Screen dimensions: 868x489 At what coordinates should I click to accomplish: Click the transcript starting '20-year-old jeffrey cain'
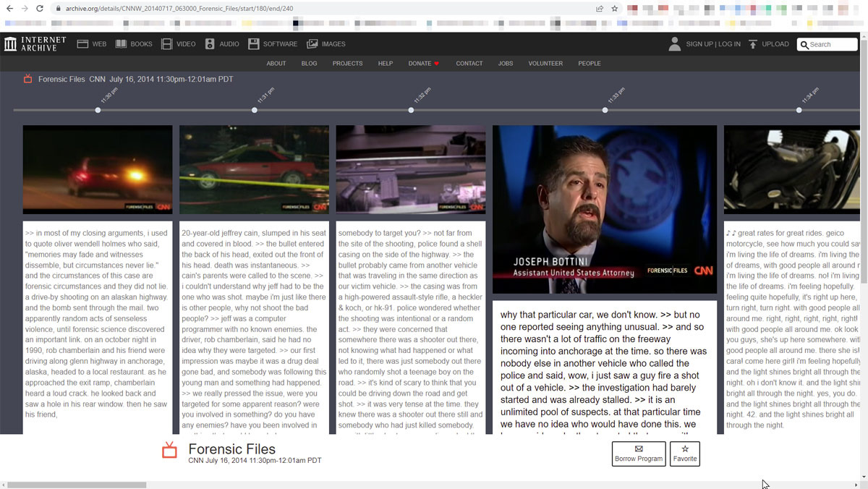pyautogui.click(x=255, y=327)
